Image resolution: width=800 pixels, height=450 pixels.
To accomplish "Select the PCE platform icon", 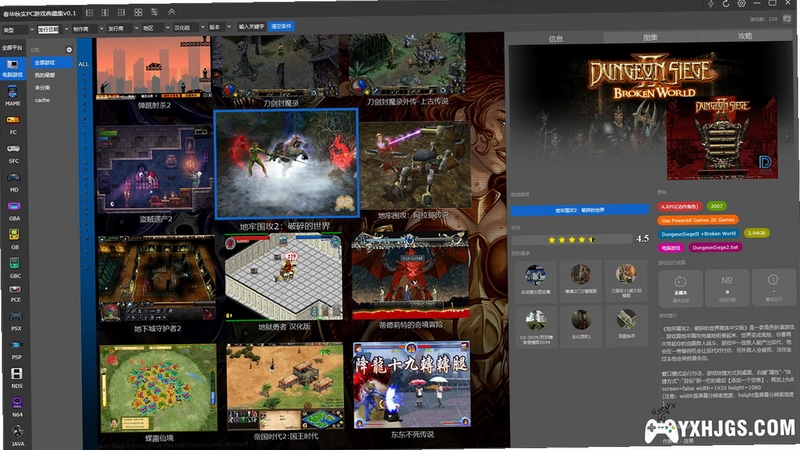I will click(15, 290).
